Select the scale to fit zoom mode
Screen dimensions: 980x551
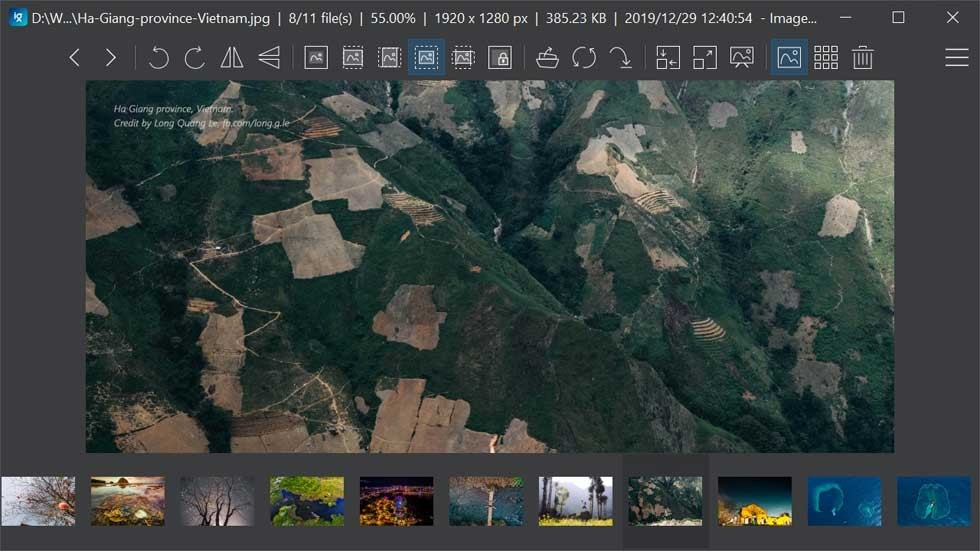click(x=426, y=58)
